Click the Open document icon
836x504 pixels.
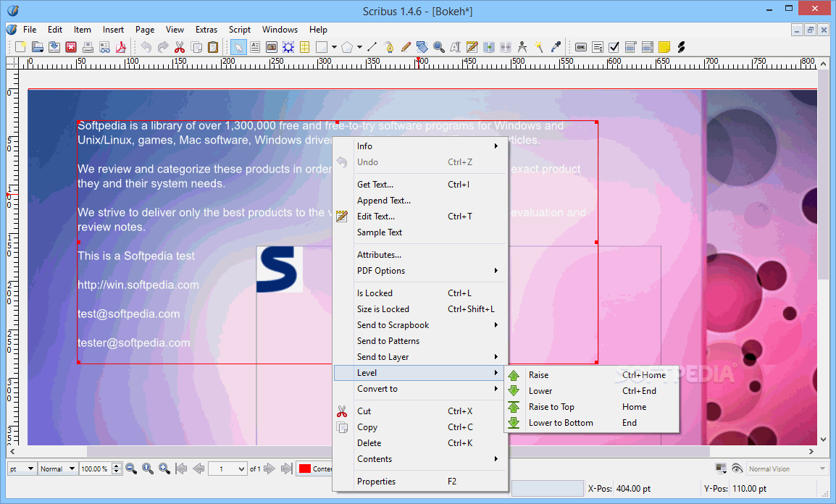[x=38, y=47]
